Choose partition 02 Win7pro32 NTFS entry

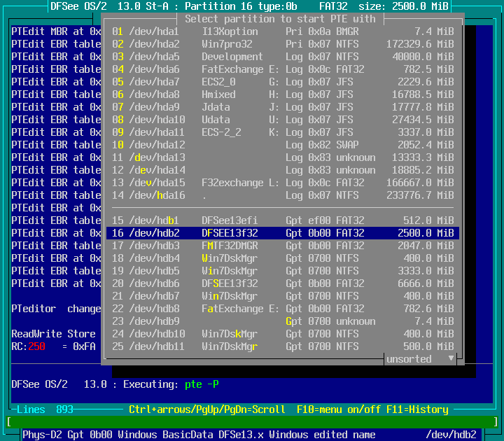(280, 44)
